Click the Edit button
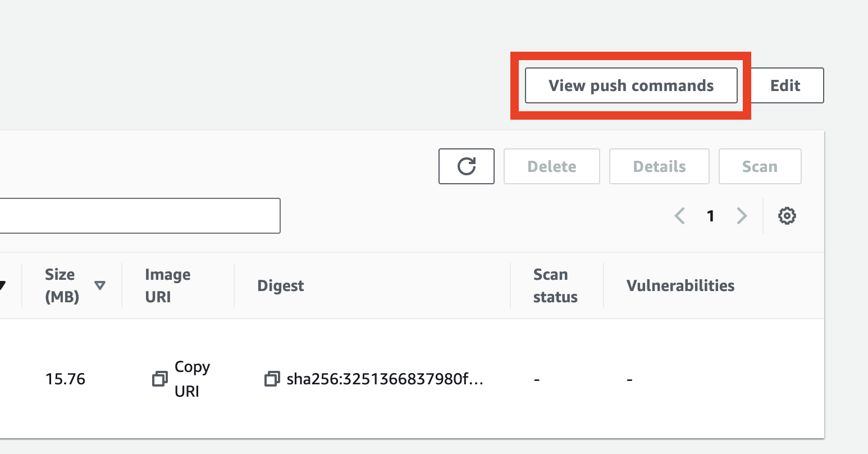The width and height of the screenshot is (868, 454). tap(785, 85)
